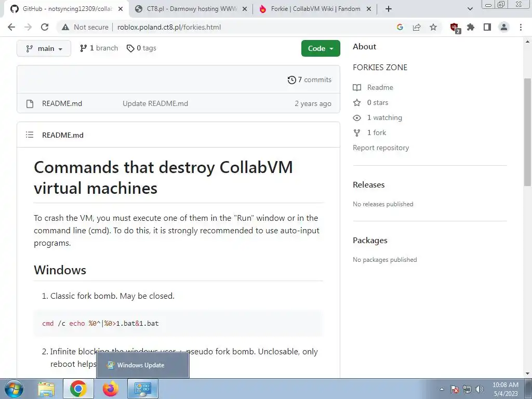Click the network tray icon
The height and width of the screenshot is (399, 532).
[x=467, y=389]
